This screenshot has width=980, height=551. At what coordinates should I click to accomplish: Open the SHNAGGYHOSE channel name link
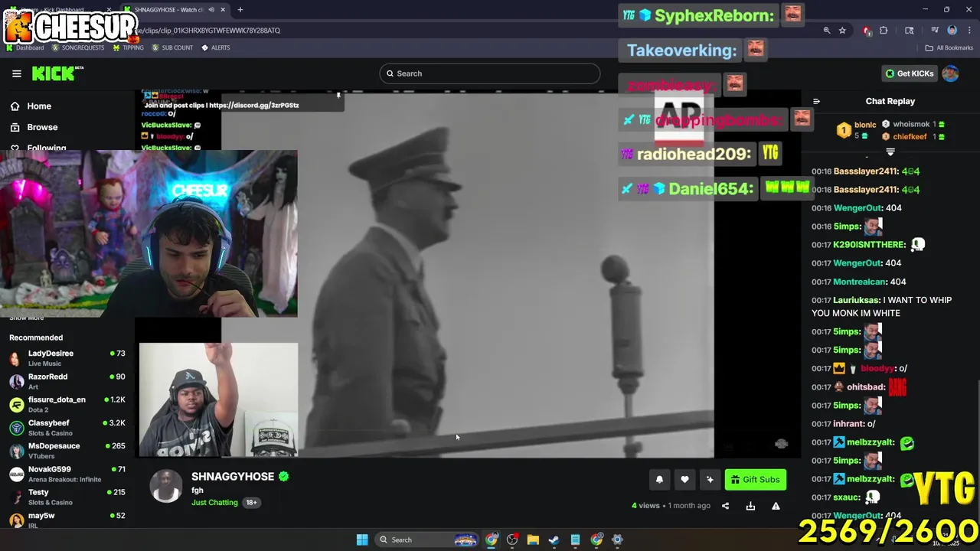(232, 476)
